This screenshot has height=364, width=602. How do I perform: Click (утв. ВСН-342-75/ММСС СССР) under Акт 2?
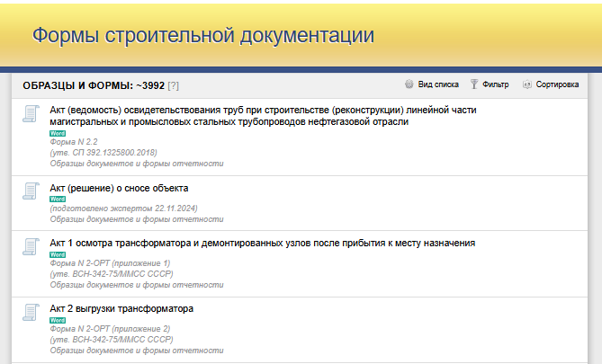tap(112, 340)
